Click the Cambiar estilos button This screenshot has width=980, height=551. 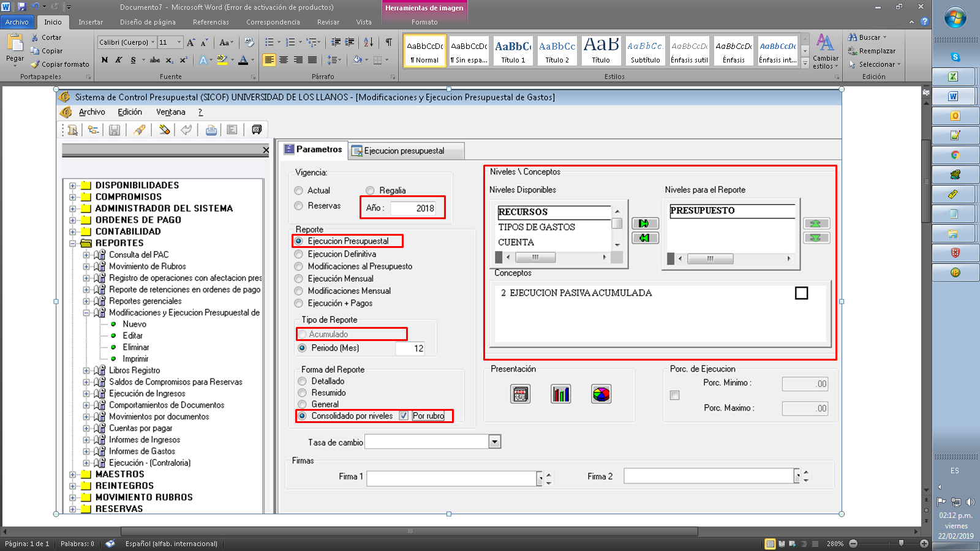[825, 52]
